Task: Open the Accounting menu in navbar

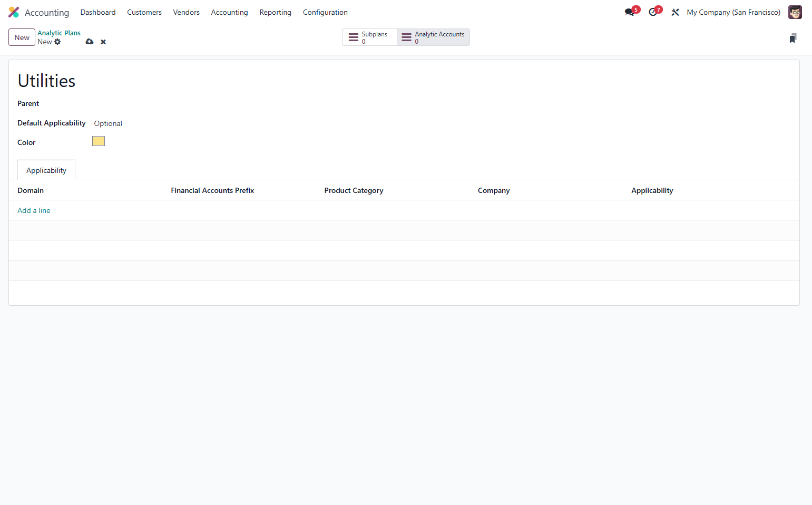Action: (229, 12)
